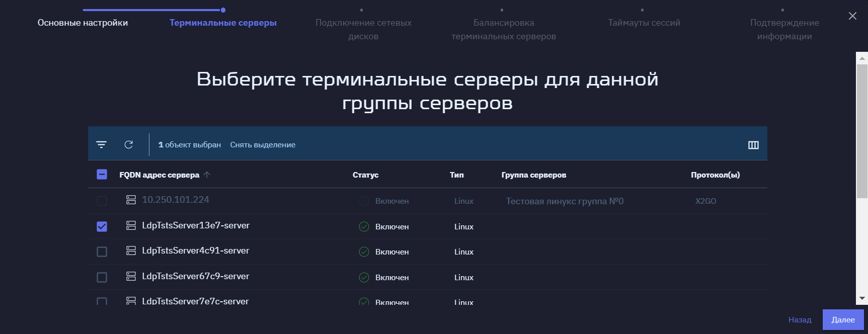
Task: Click Снять выделение link
Action: point(263,145)
